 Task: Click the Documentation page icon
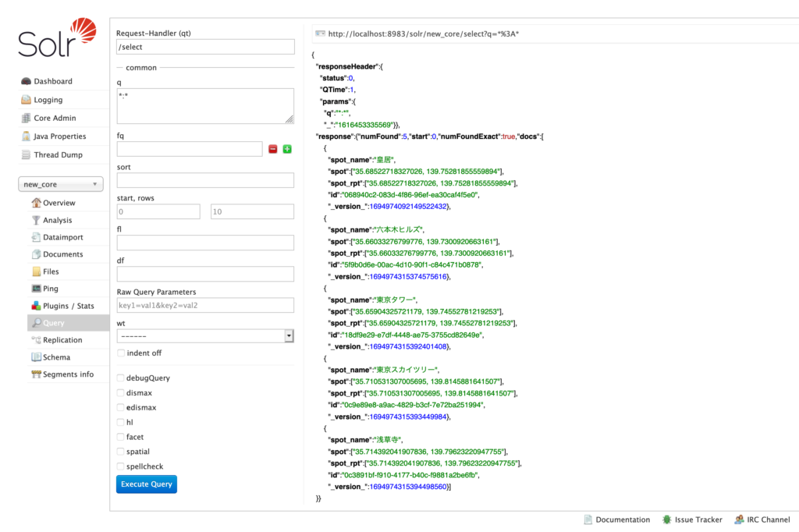click(x=588, y=520)
